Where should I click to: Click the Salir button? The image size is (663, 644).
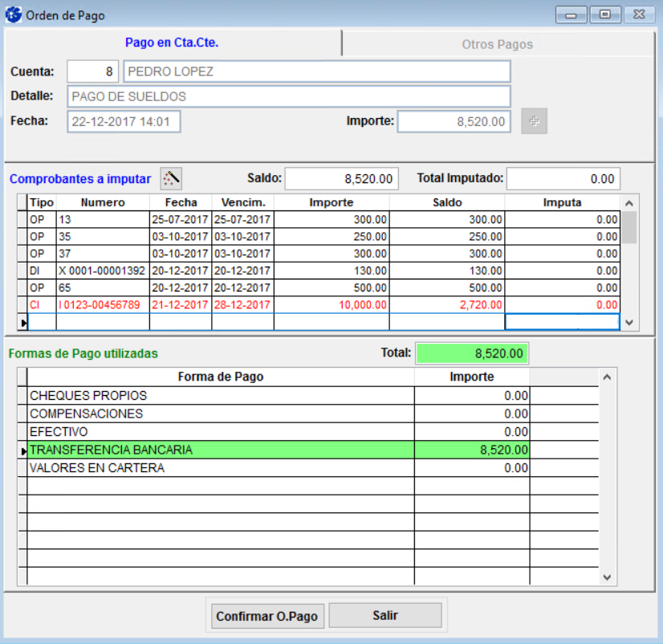coord(385,616)
